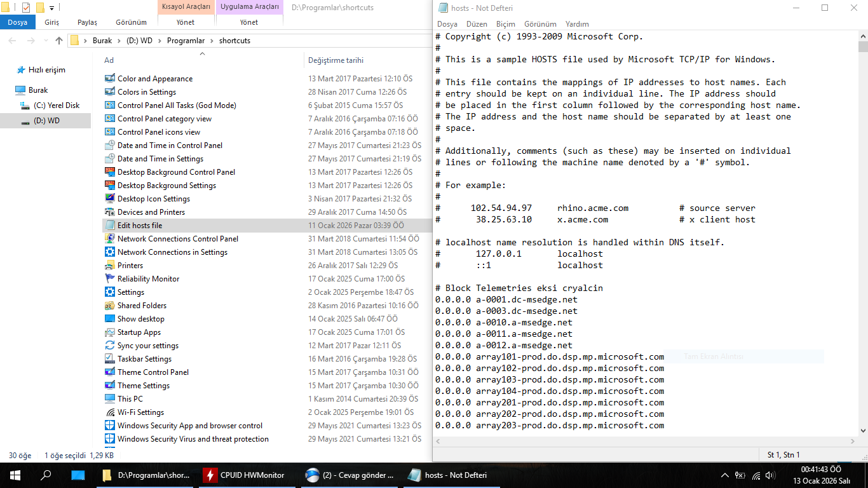Switch to the Giriş ribbon tab

click(x=52, y=22)
